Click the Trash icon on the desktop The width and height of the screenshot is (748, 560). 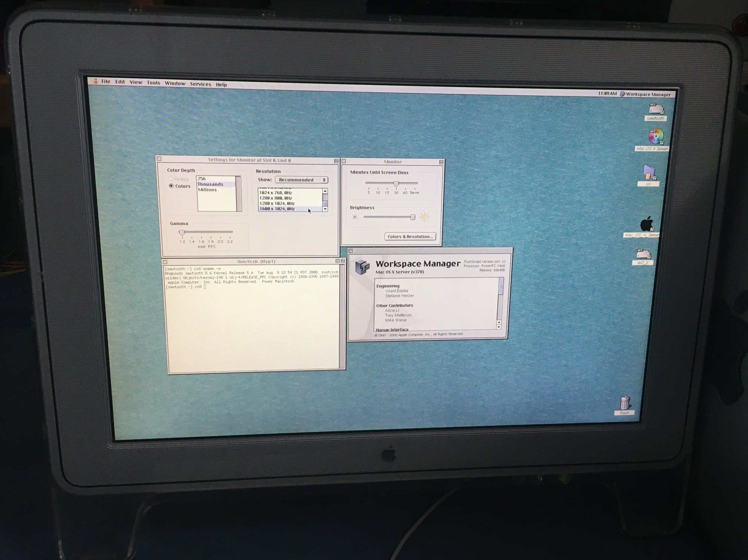pos(625,403)
